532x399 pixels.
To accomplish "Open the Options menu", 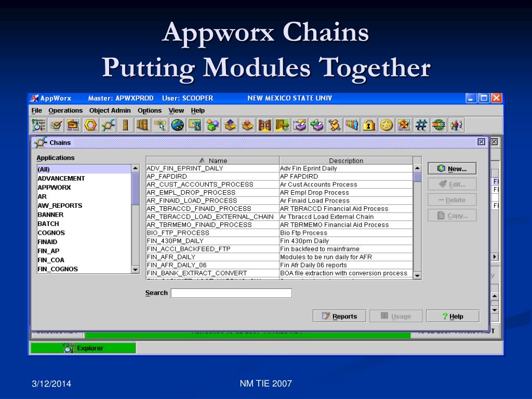I will coord(150,111).
